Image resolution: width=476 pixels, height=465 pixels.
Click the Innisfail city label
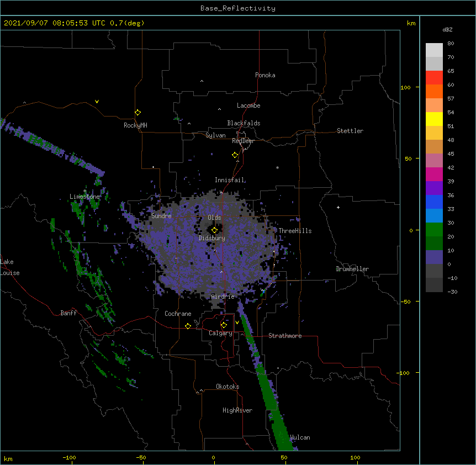tap(229, 180)
